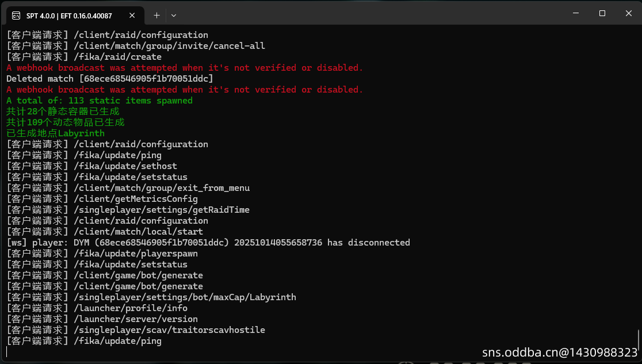Click the "Deleted match" log line

[x=109, y=79]
